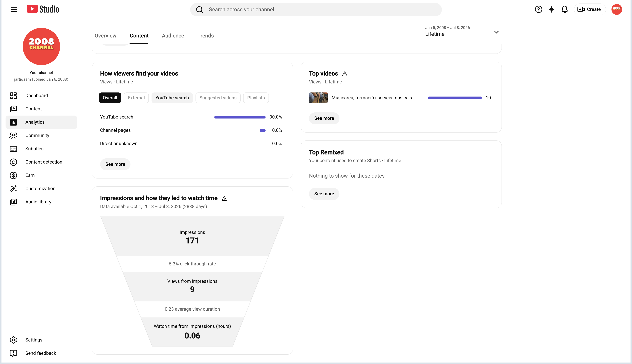Click See more under Top videos
This screenshot has height=364, width=632.
point(324,118)
